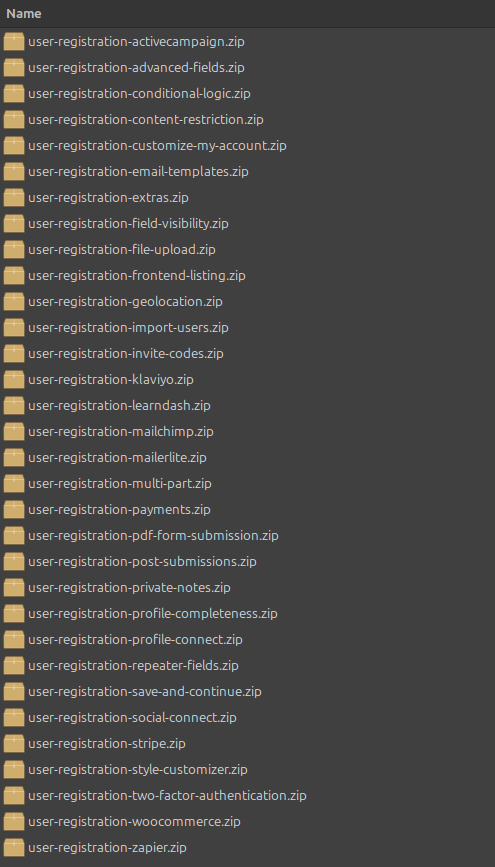Viewport: 495px width, 867px height.
Task: Select file name user-registration-pdf-form-submission.zip
Action: (x=153, y=535)
